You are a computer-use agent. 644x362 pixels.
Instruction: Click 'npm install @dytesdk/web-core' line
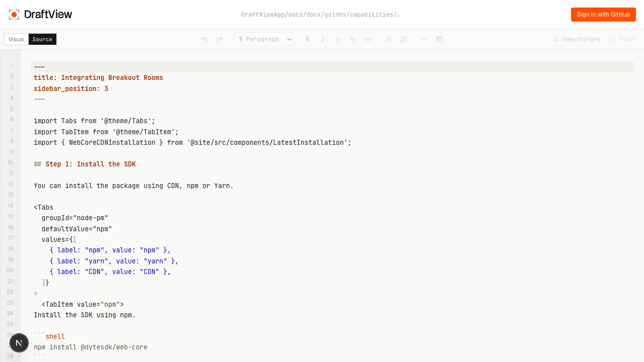(91, 347)
